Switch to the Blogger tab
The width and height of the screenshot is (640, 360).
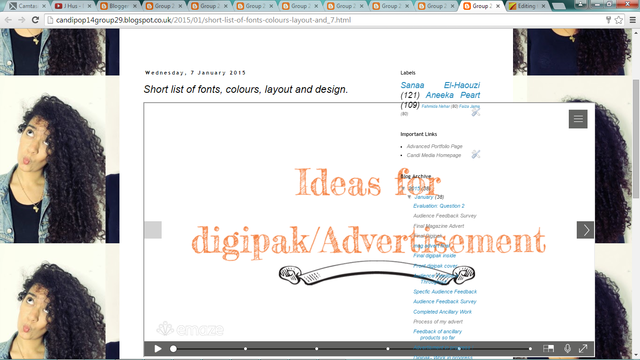coord(118,6)
